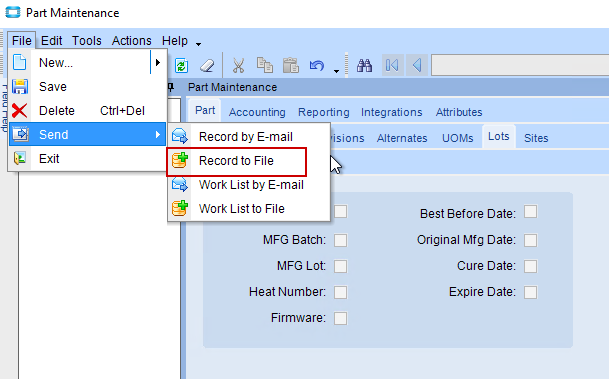
Task: Open the Actions menu
Action: point(132,40)
